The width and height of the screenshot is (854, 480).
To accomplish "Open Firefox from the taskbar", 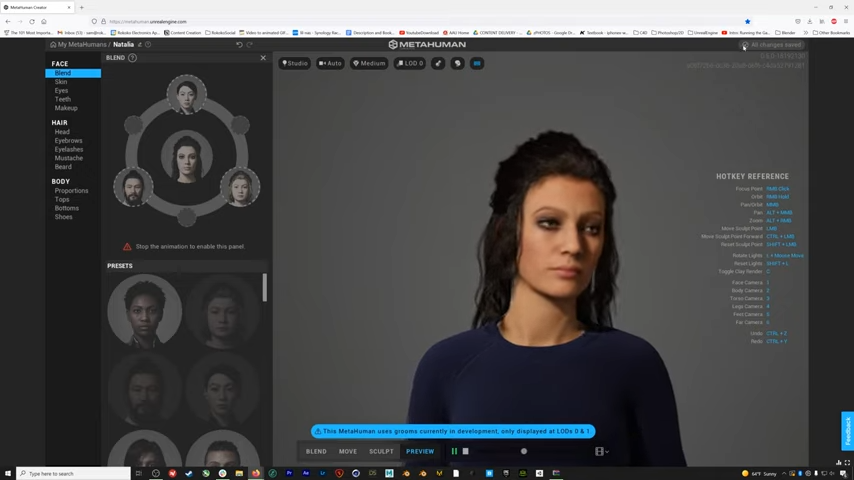I will click(x=256, y=473).
